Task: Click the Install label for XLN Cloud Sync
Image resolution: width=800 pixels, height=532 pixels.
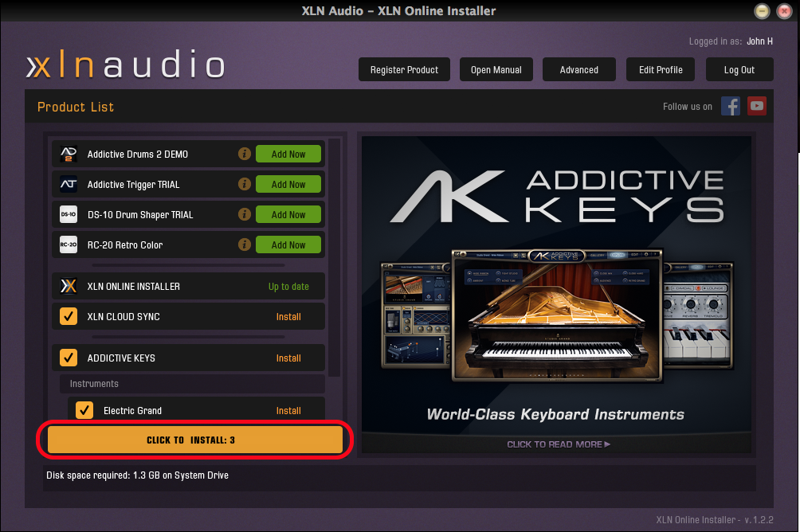Action: click(288, 317)
